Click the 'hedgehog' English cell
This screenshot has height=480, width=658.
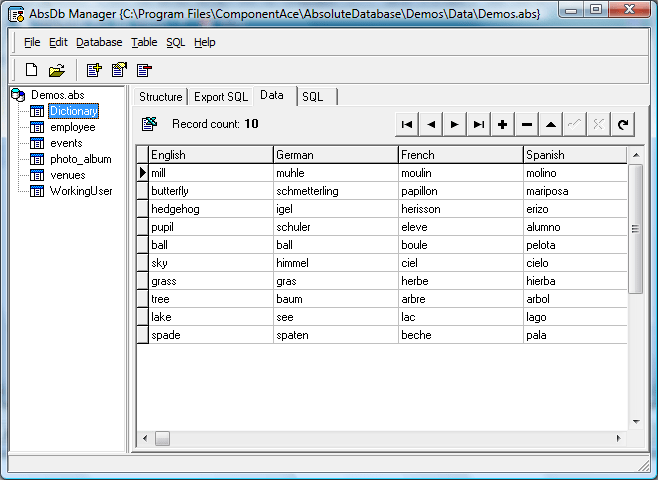[211, 209]
